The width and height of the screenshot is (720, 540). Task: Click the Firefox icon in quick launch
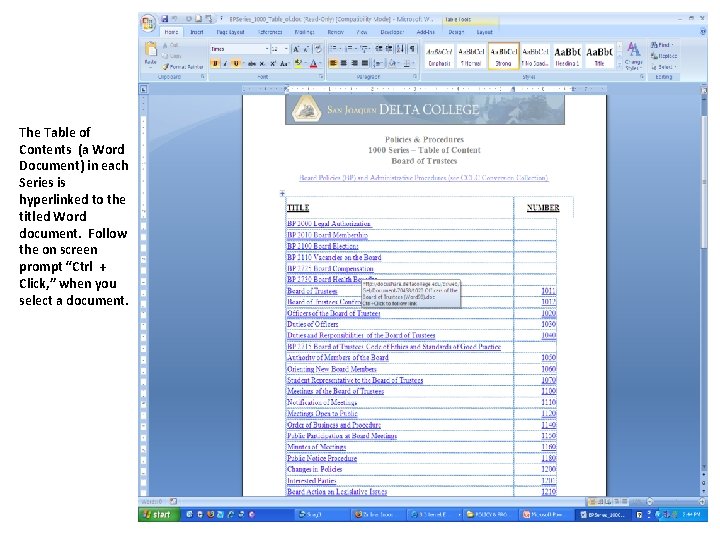coord(210,515)
